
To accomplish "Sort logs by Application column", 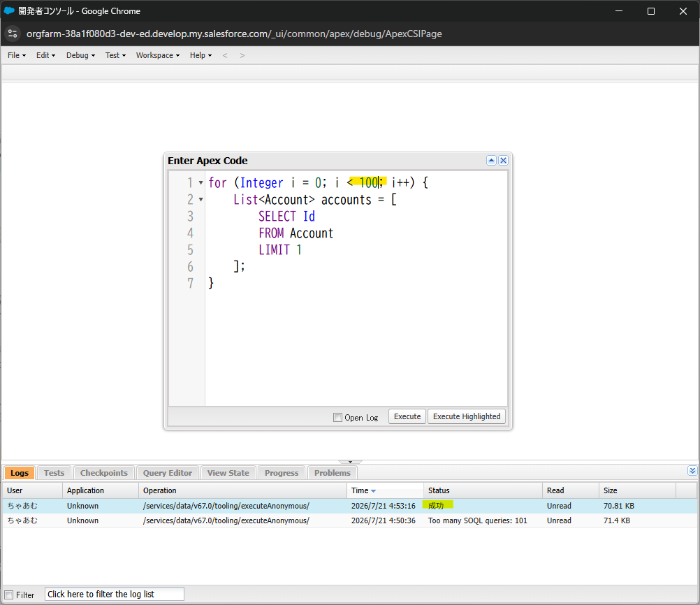I will pos(101,490).
